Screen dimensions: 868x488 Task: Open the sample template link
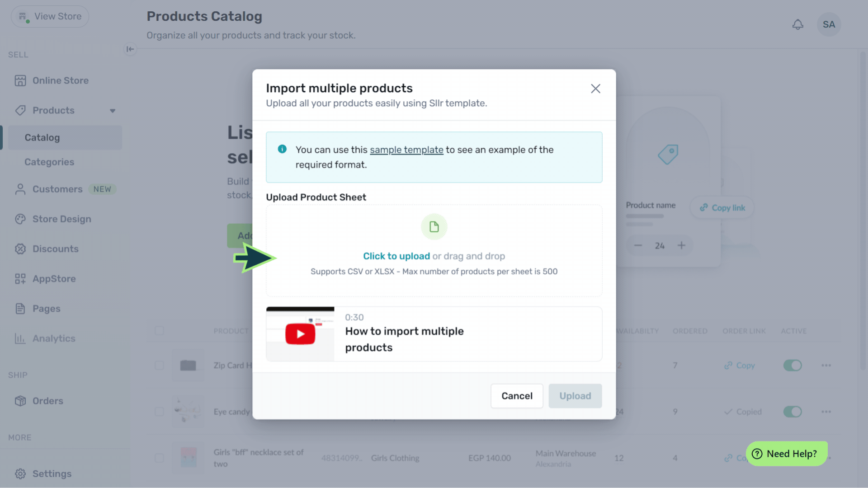click(406, 150)
